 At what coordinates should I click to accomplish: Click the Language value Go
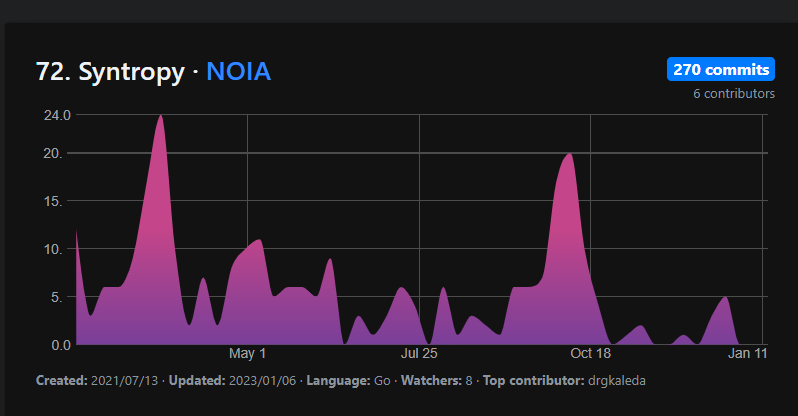382,381
